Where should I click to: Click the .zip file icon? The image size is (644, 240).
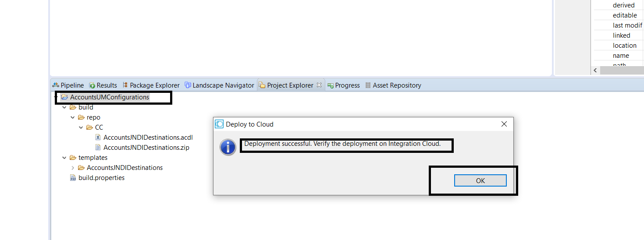tap(98, 148)
